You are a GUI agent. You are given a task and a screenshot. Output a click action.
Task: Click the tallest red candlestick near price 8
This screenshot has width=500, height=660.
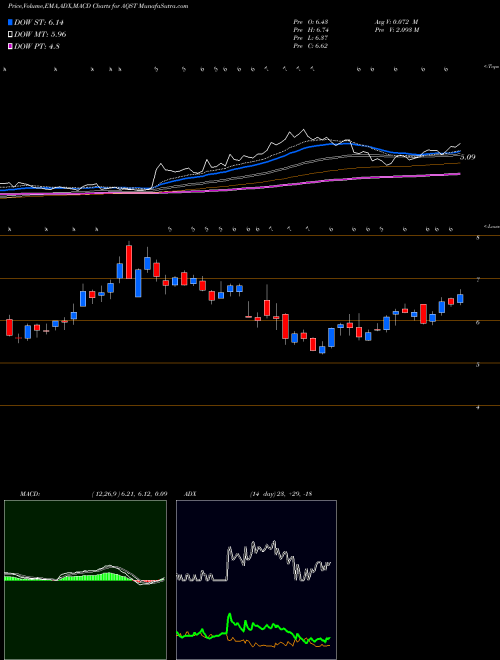pos(129,261)
